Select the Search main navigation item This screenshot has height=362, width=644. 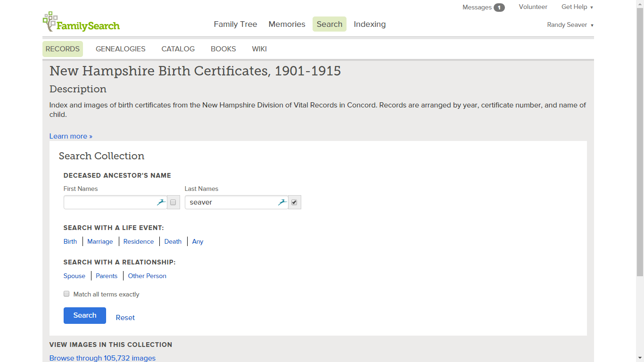[330, 24]
